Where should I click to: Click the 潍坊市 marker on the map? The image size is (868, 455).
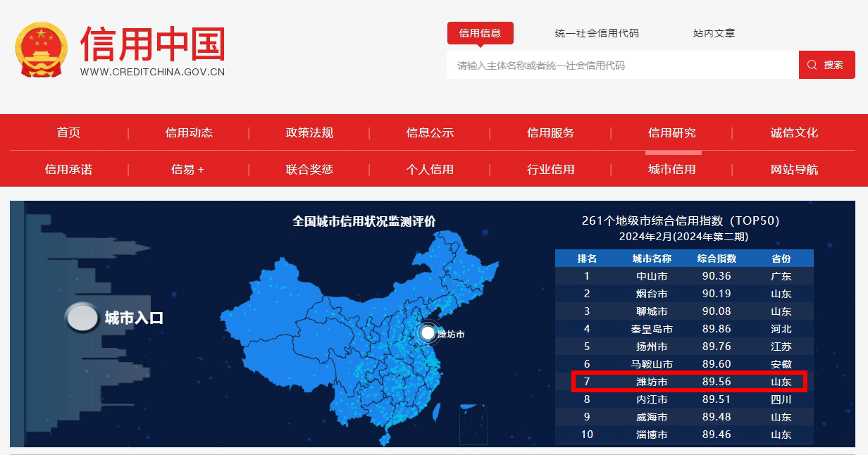pos(428,333)
